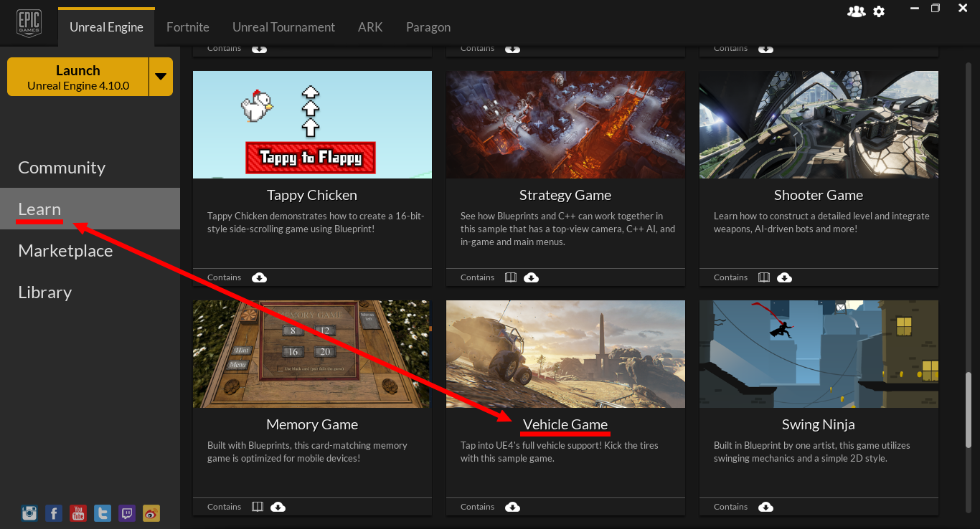Click the Tappy Chicken download cloud icon
The image size is (980, 529).
(259, 277)
